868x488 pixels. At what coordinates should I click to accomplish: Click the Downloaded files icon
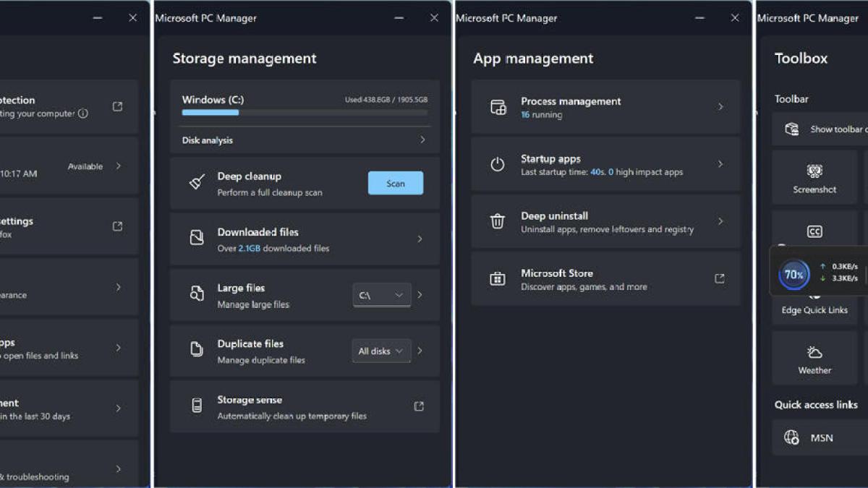(x=197, y=239)
